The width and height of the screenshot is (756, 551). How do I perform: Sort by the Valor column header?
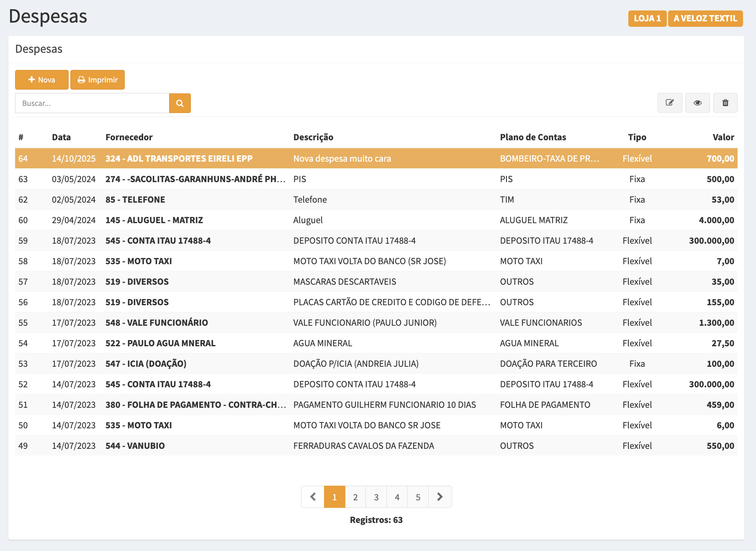[723, 137]
